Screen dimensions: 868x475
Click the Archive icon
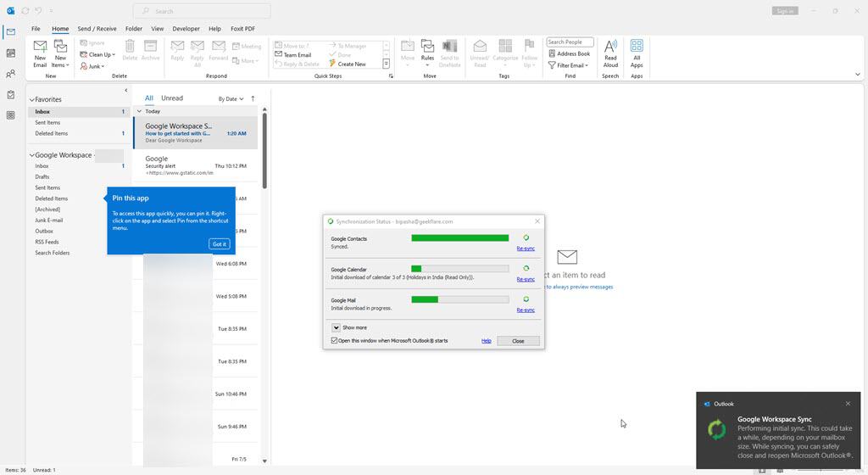(x=150, y=50)
